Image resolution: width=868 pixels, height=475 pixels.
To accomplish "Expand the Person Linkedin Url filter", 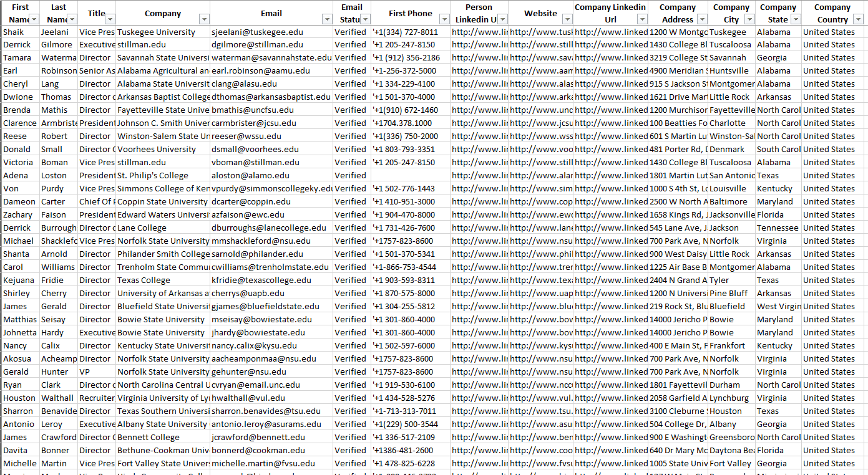I will tap(502, 19).
